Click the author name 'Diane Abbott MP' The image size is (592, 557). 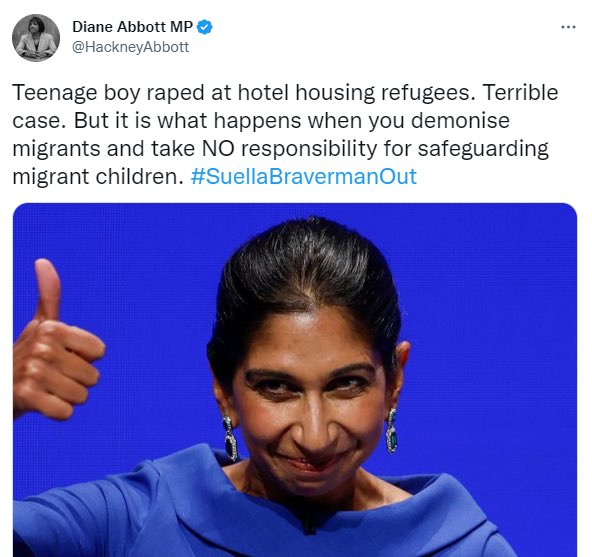click(x=133, y=27)
